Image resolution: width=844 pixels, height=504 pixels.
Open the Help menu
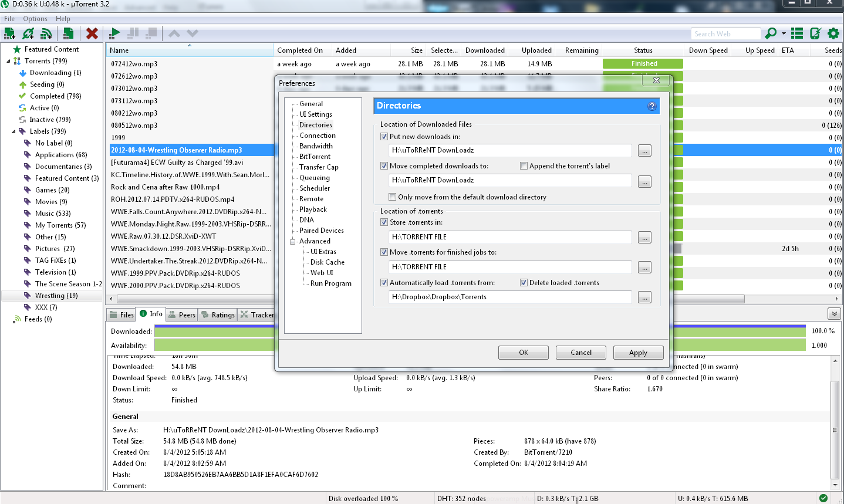tap(63, 19)
